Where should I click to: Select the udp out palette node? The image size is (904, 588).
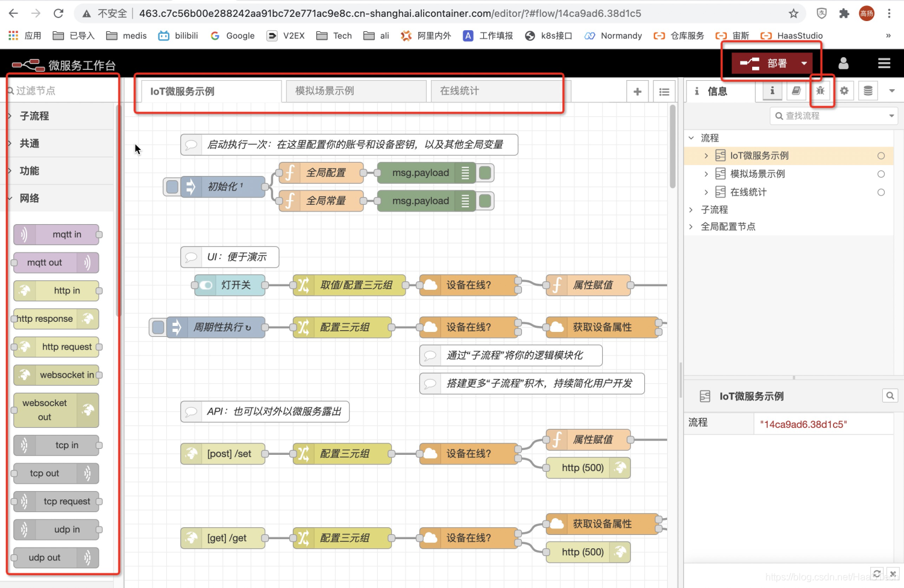point(57,558)
